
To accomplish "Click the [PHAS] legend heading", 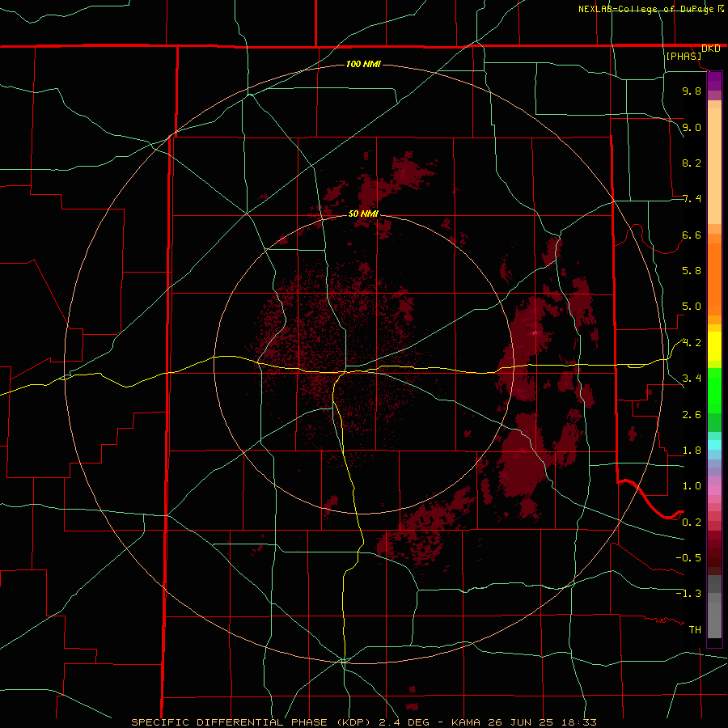I will click(684, 56).
